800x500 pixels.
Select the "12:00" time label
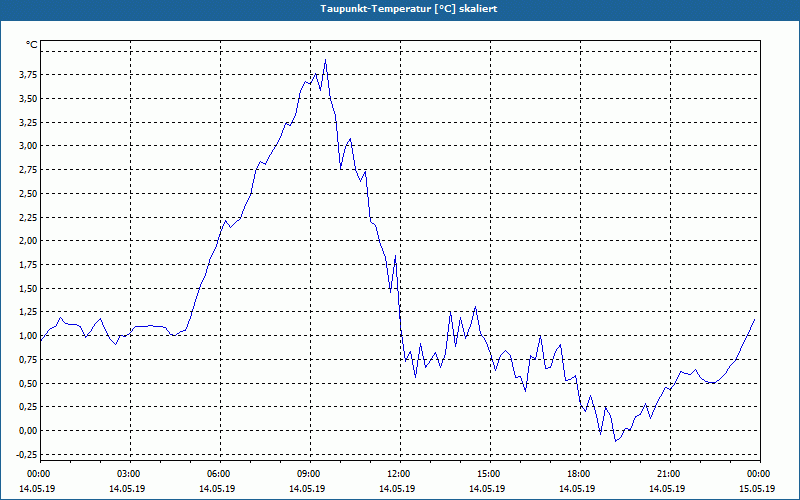(x=397, y=474)
